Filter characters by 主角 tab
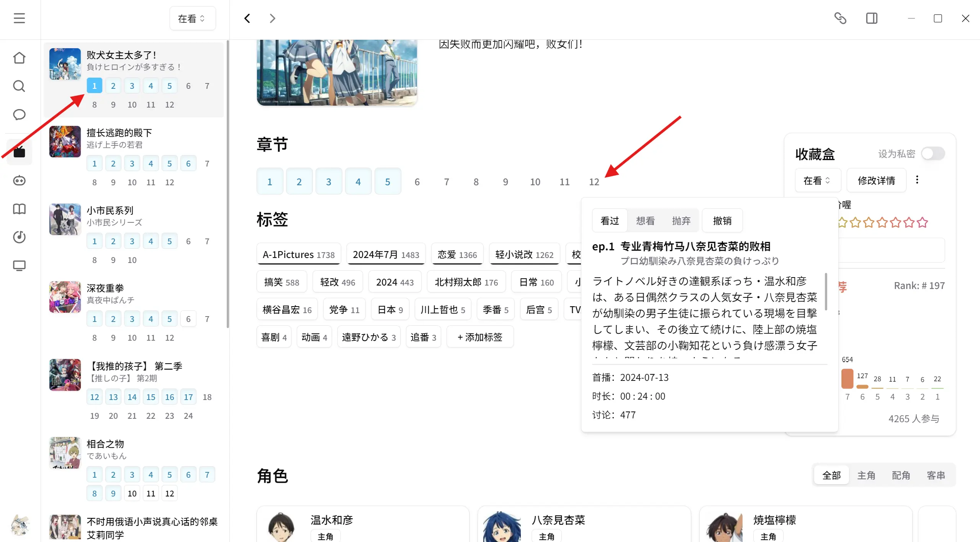Viewport: 980px width, 542px height. pos(866,475)
